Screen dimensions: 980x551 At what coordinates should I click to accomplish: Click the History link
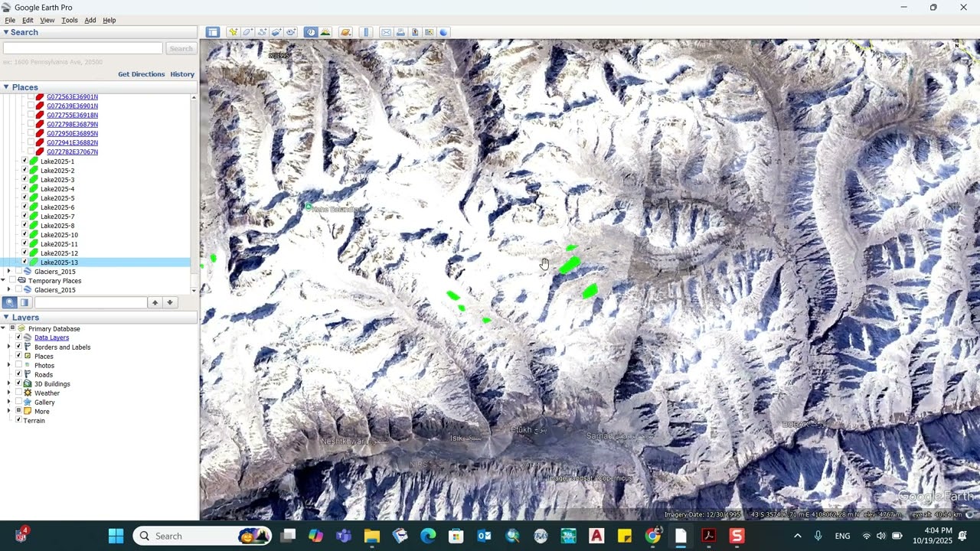[x=182, y=74]
